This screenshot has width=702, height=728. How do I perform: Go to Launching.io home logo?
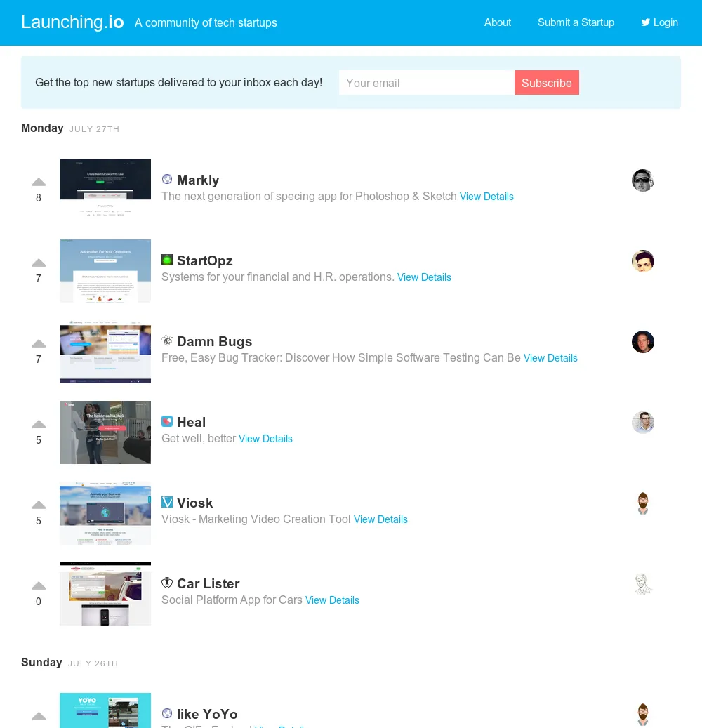point(72,22)
